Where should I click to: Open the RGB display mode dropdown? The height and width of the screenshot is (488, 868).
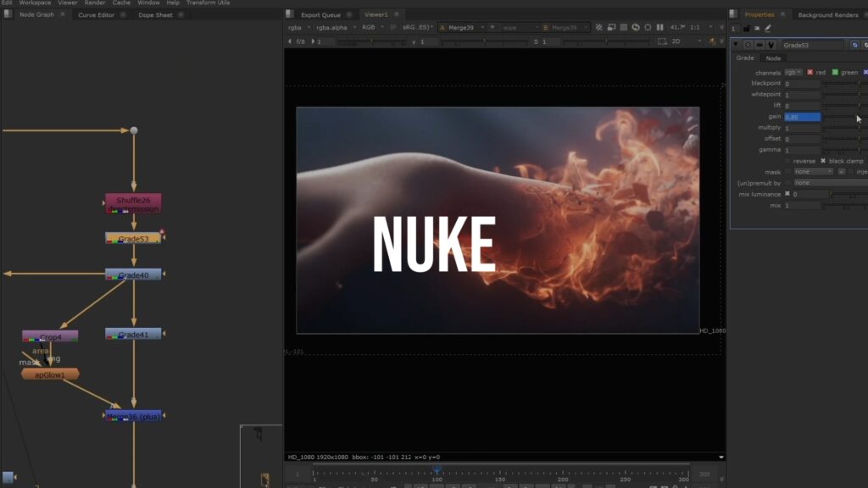coord(373,27)
